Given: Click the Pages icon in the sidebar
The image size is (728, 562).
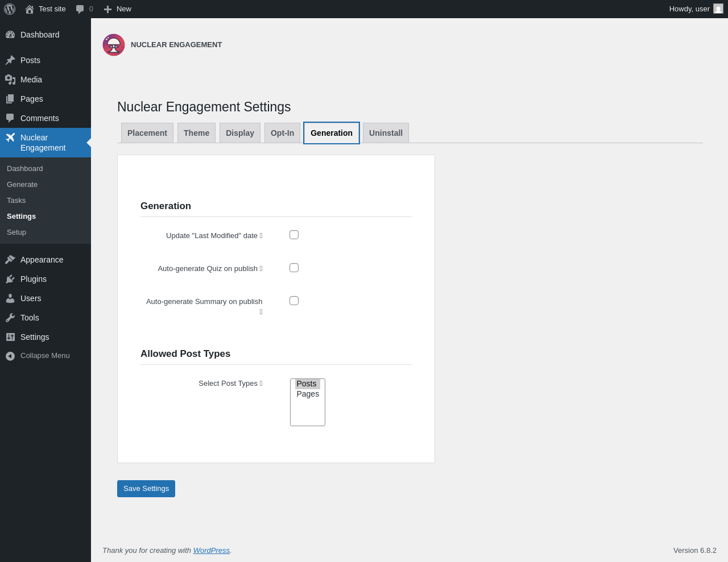Looking at the screenshot, I should [x=10, y=99].
